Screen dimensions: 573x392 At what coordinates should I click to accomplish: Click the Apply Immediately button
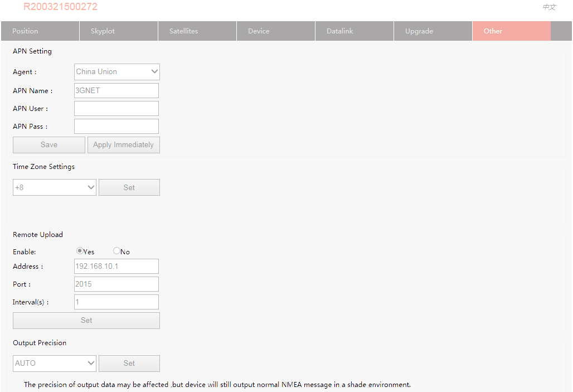(124, 145)
